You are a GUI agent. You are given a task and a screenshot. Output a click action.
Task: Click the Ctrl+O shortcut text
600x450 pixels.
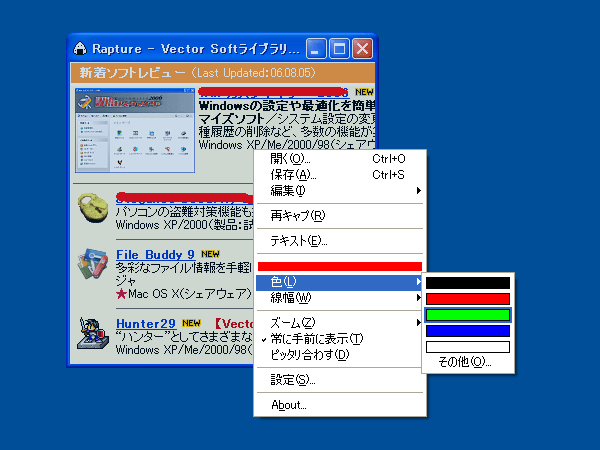(x=389, y=159)
